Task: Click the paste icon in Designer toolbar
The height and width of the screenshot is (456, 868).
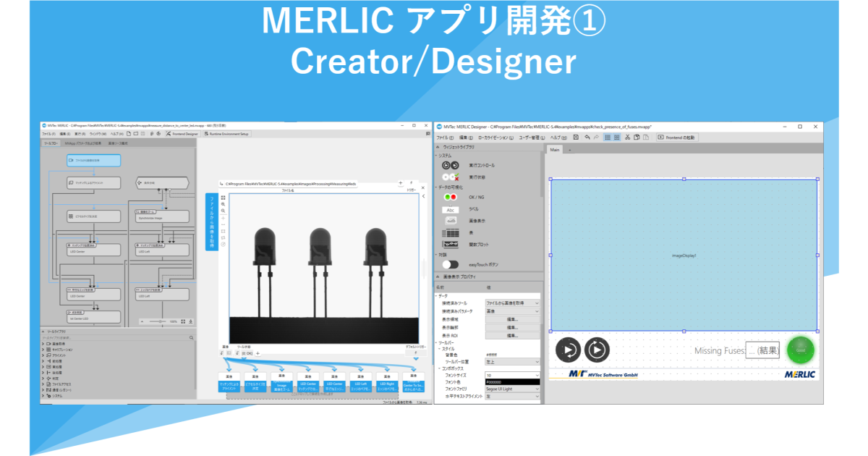Action: tap(645, 137)
